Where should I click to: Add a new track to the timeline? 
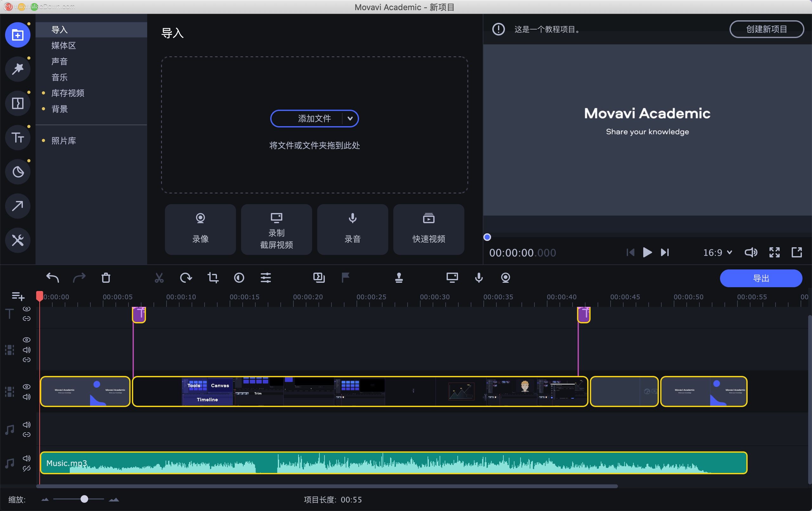click(x=18, y=296)
